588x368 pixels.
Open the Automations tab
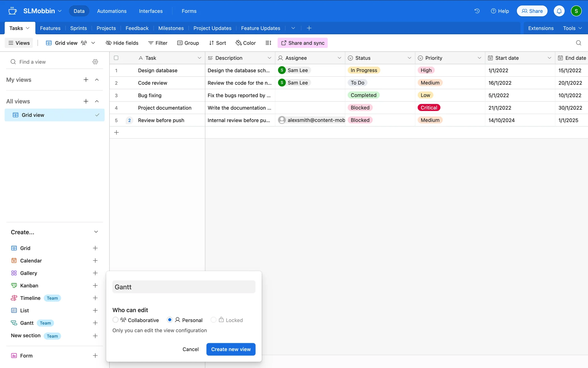[111, 11]
